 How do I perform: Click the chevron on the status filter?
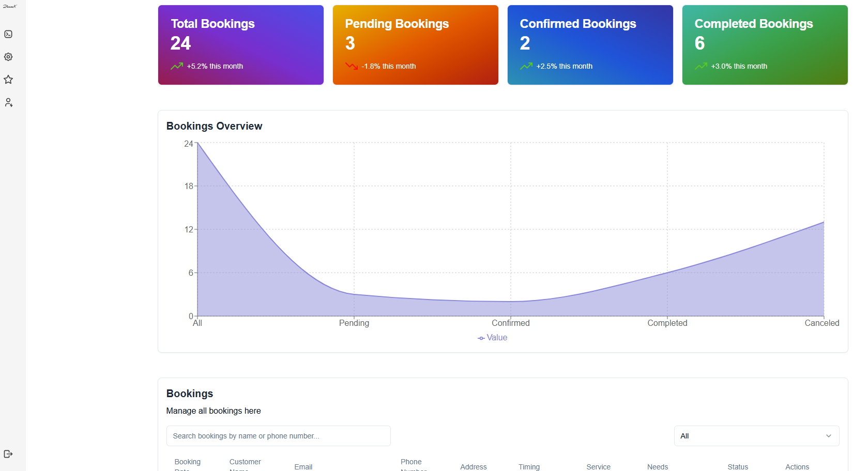tap(829, 436)
